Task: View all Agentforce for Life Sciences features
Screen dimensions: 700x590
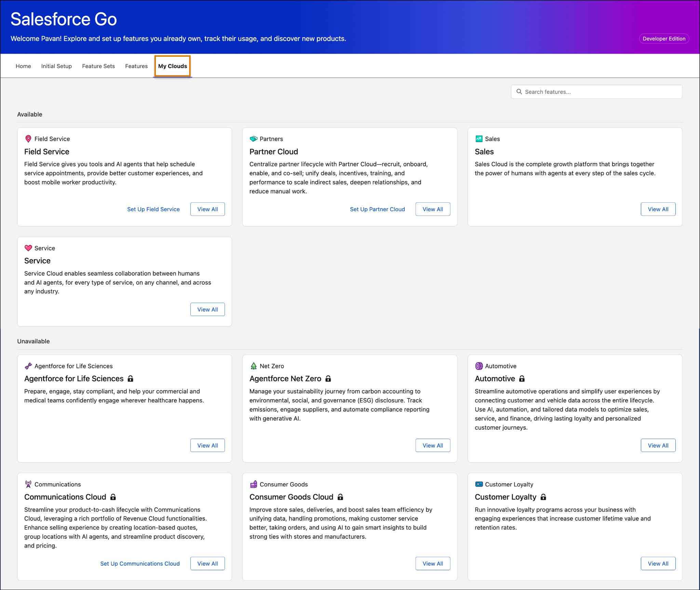Action: (207, 445)
